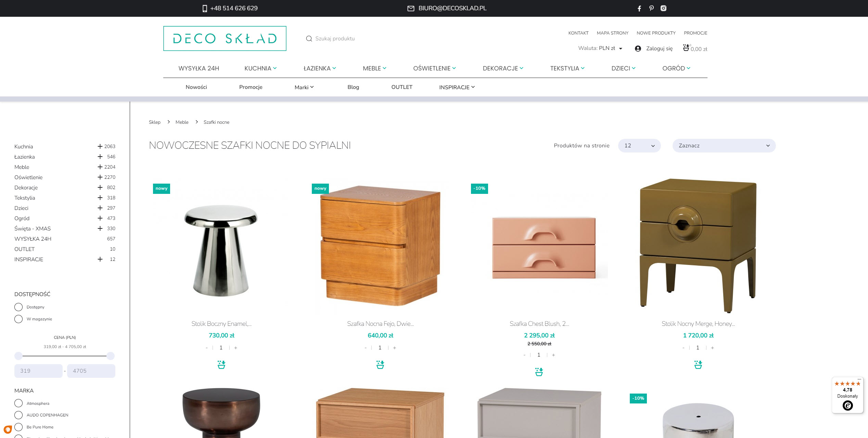Open the Facebook page icon
868x438 pixels.
point(639,8)
